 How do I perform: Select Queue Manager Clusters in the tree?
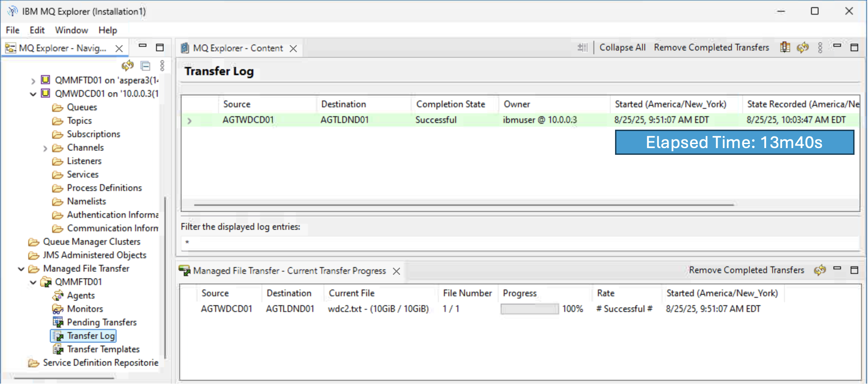[92, 241]
